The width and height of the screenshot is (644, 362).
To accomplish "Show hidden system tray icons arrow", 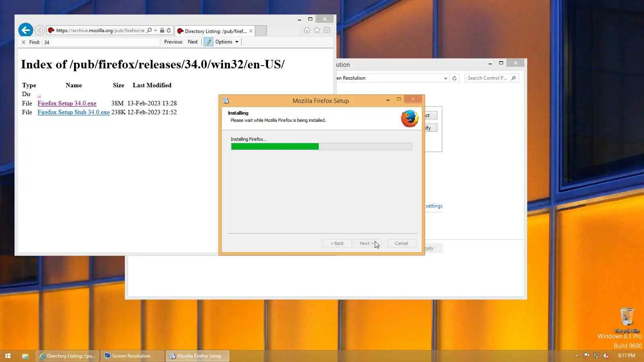I will tap(577, 356).
